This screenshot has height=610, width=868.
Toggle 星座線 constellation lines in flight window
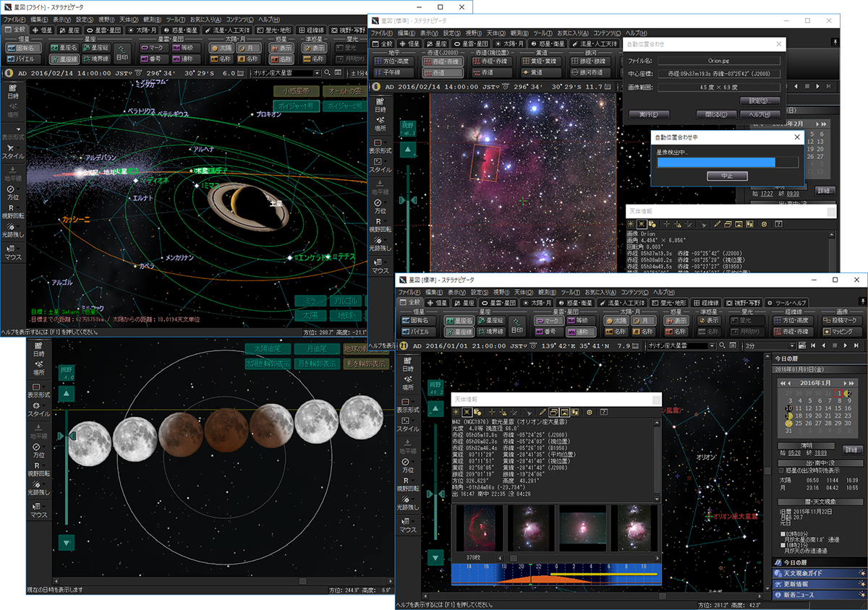coord(64,59)
